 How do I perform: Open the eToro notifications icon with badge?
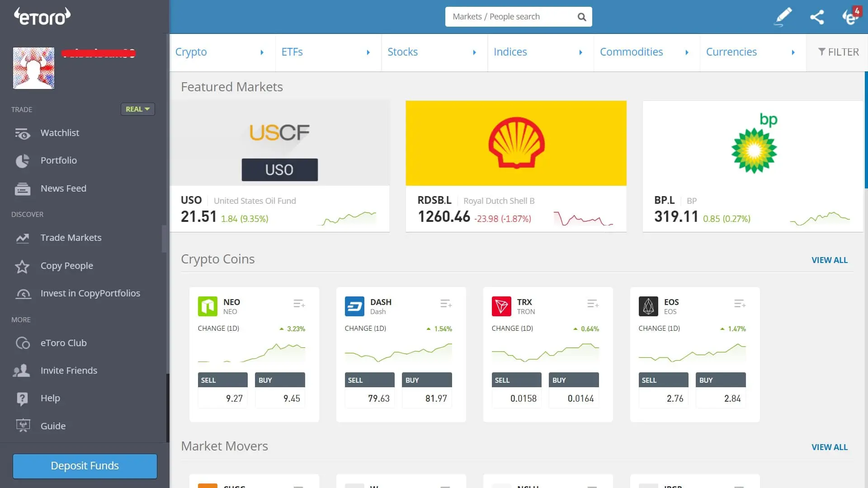tap(851, 16)
